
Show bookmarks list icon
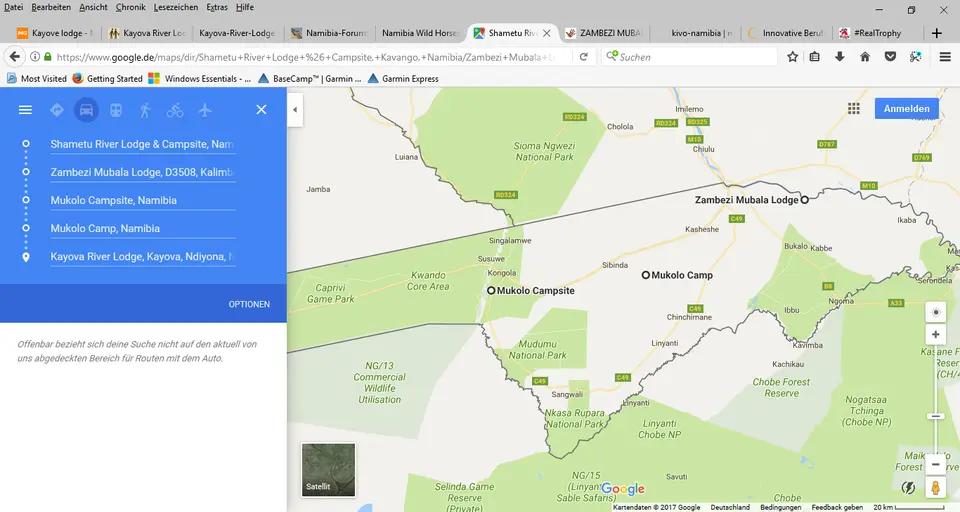814,57
